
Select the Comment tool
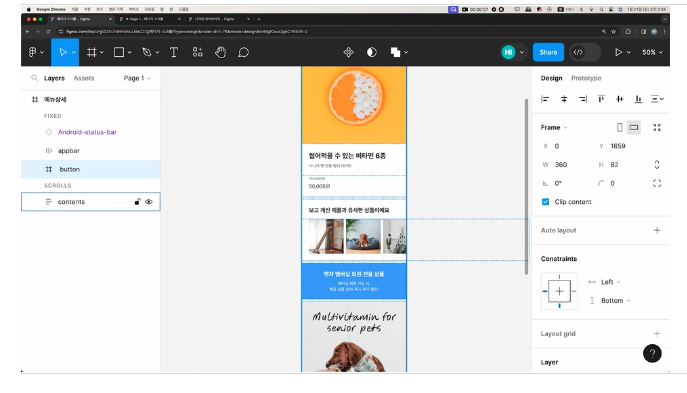244,52
